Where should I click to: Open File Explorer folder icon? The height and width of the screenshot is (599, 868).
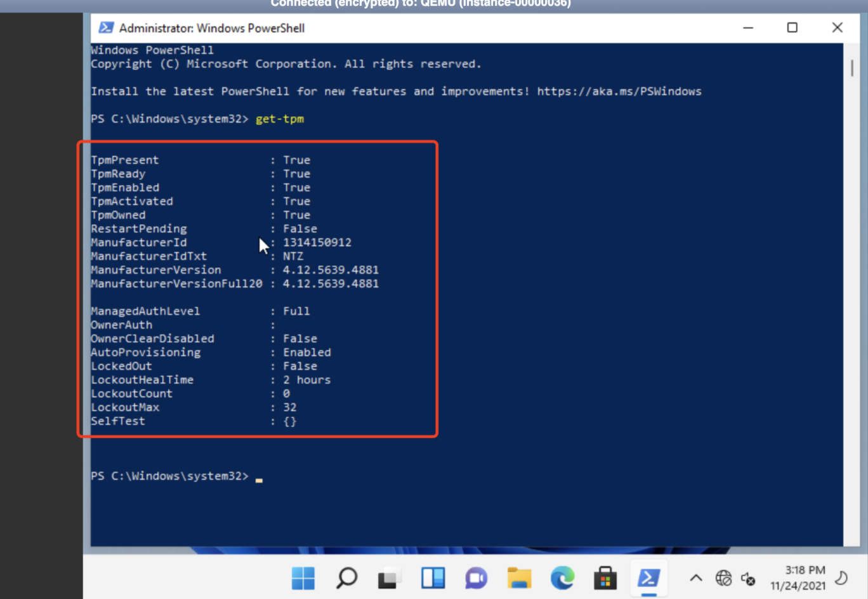point(519,578)
